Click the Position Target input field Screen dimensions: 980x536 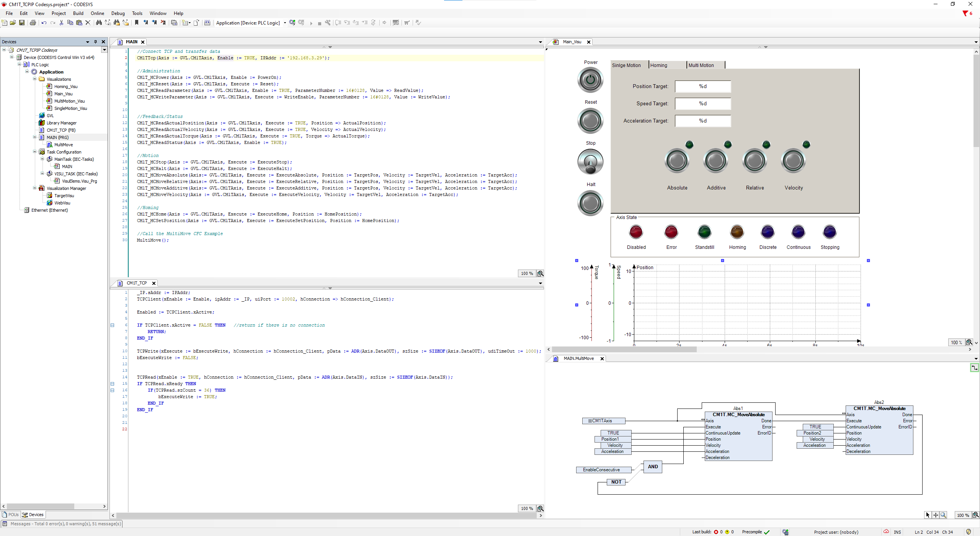[702, 87]
